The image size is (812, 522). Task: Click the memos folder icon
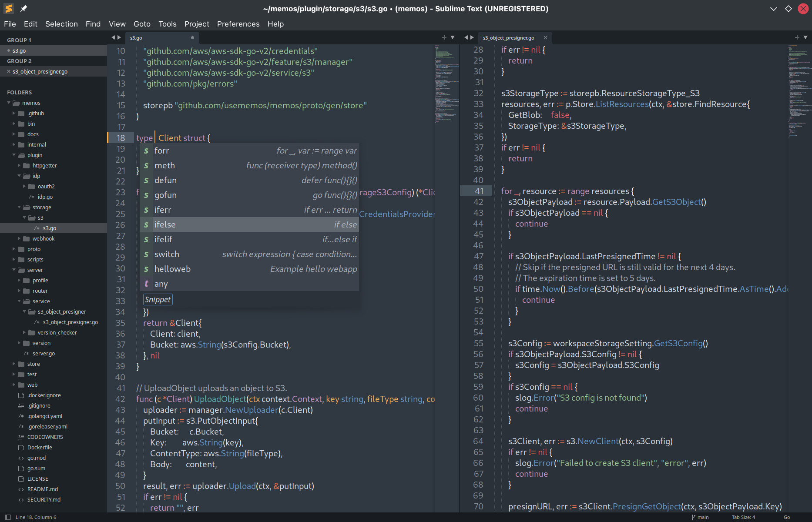pyautogui.click(x=16, y=103)
